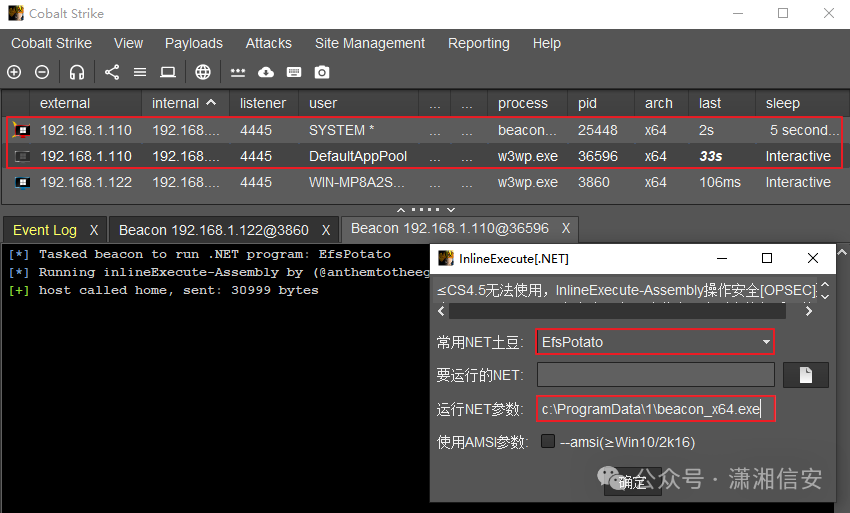Collapse split pane with up arrow
850x513 pixels.
coord(401,209)
